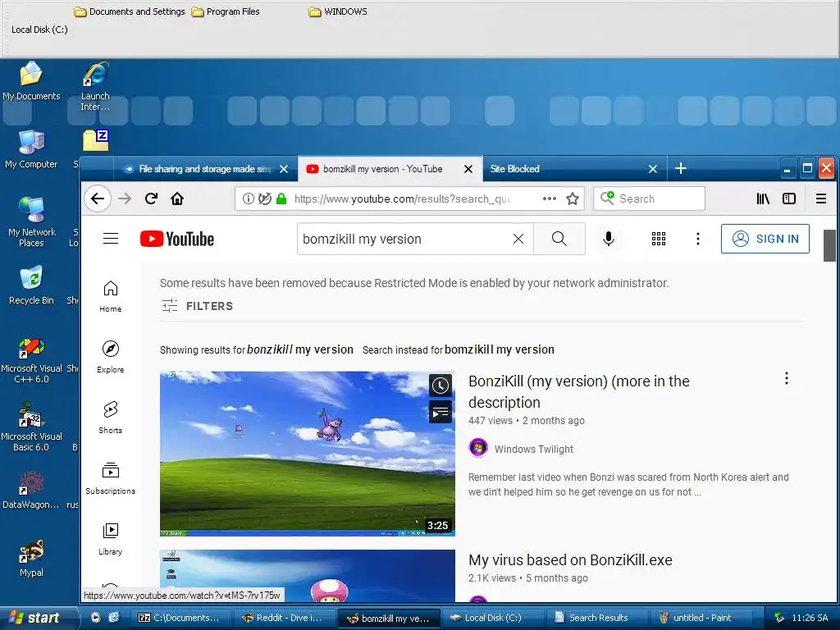840x630 pixels.
Task: Open Program Files folder in Local Disk window
Action: [226, 11]
